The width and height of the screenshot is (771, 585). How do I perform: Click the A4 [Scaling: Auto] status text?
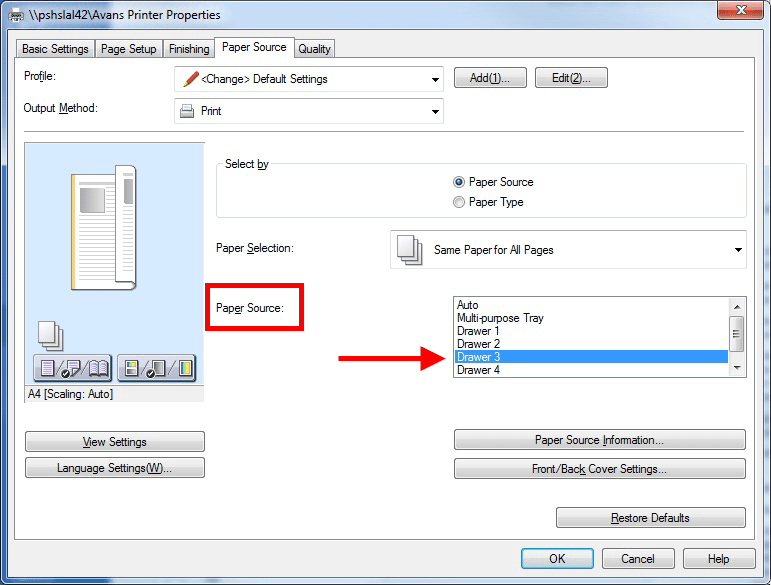pyautogui.click(x=70, y=394)
